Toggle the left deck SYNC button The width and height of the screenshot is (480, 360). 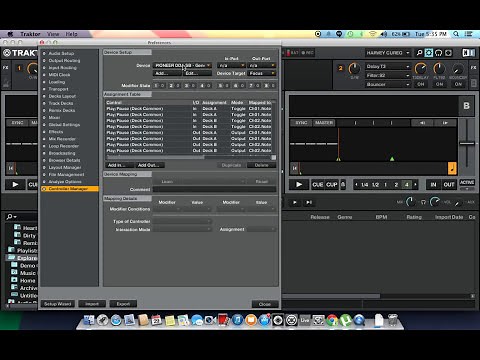pyautogui.click(x=17, y=123)
